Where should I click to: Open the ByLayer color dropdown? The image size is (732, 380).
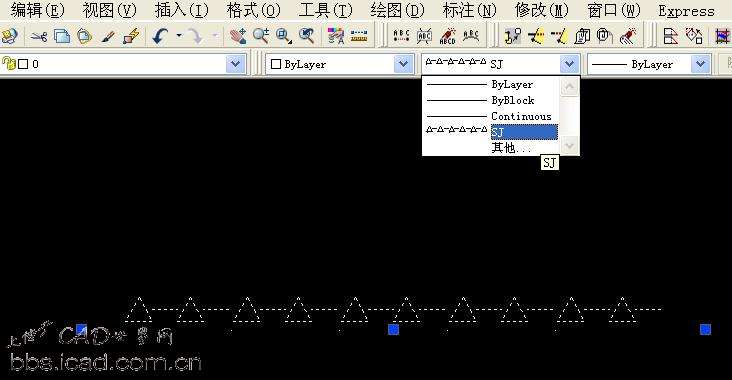[403, 64]
